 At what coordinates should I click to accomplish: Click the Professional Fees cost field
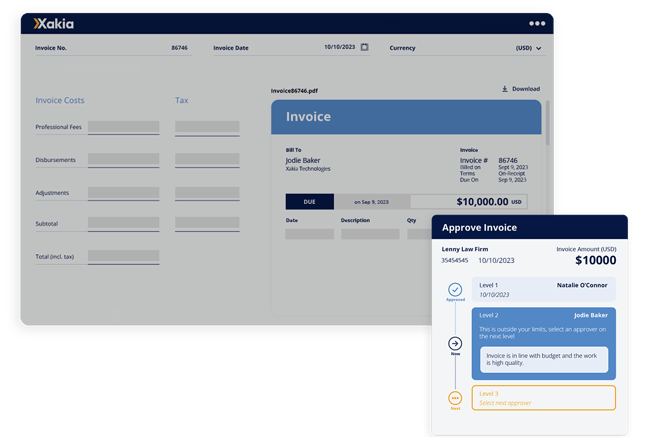[x=124, y=127]
